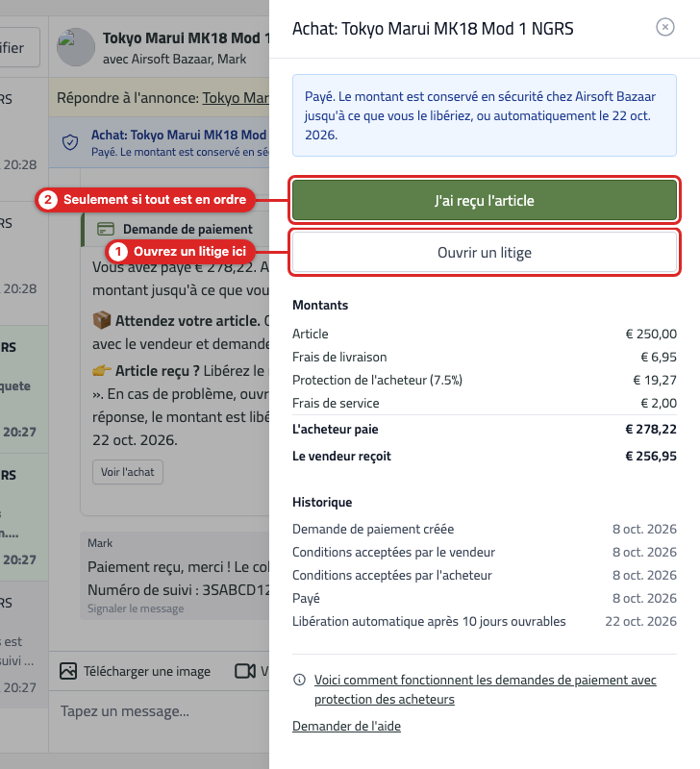Close the purchase details panel
The height and width of the screenshot is (769, 700).
pyautogui.click(x=664, y=27)
